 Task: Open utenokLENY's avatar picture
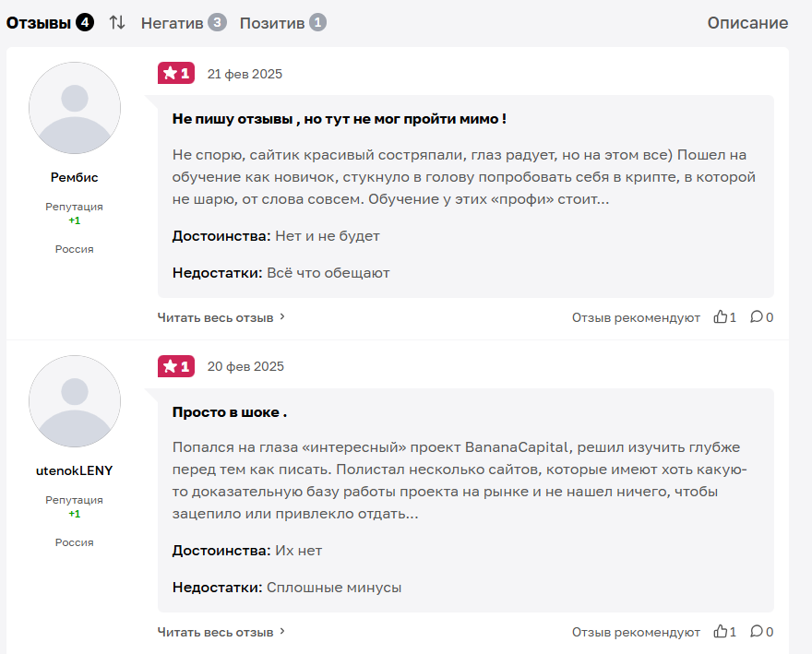point(75,401)
